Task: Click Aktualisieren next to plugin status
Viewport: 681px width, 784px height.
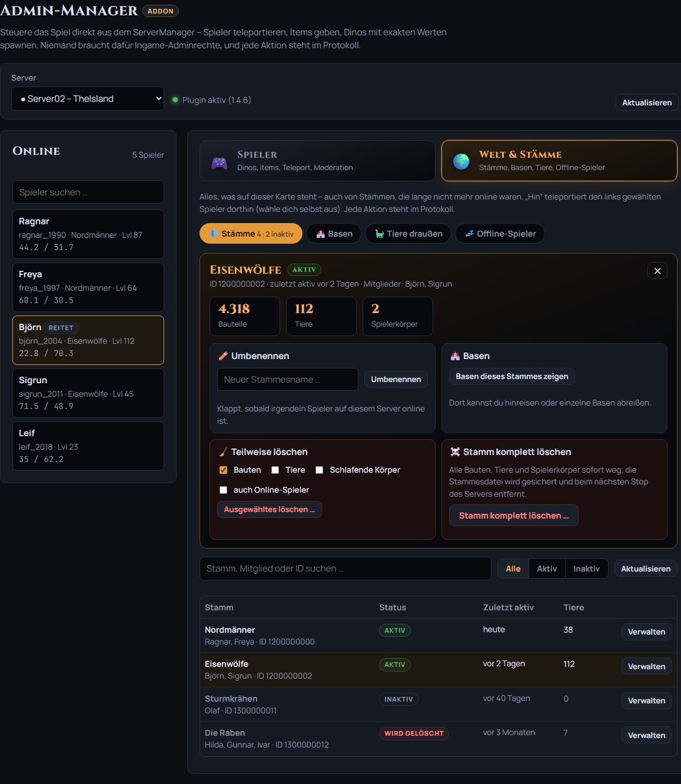Action: 647,102
